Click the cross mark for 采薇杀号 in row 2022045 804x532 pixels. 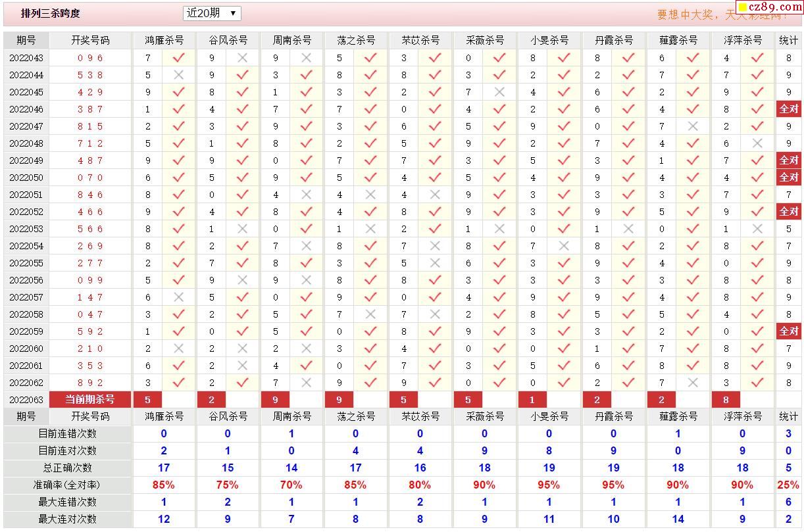pos(499,92)
